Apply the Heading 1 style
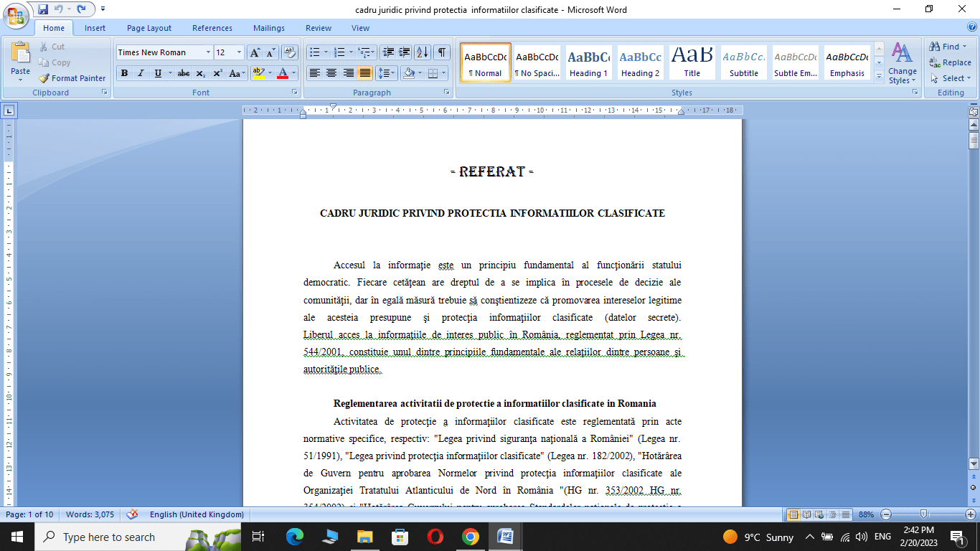The height and width of the screenshot is (551, 980). 588,62
